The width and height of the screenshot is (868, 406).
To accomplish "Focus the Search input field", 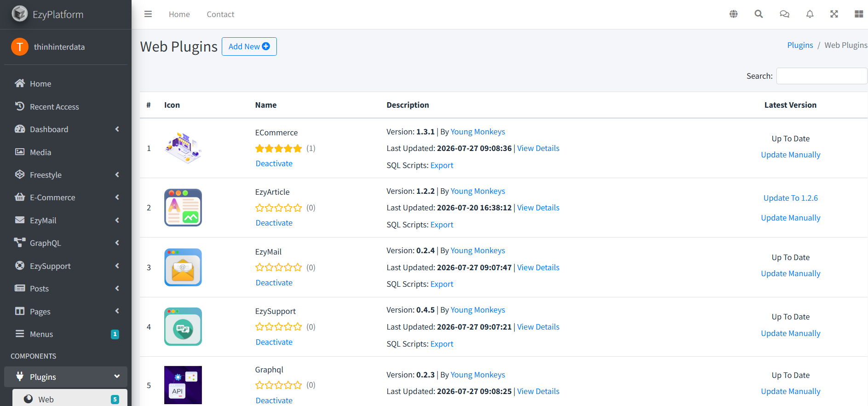I will click(x=822, y=76).
